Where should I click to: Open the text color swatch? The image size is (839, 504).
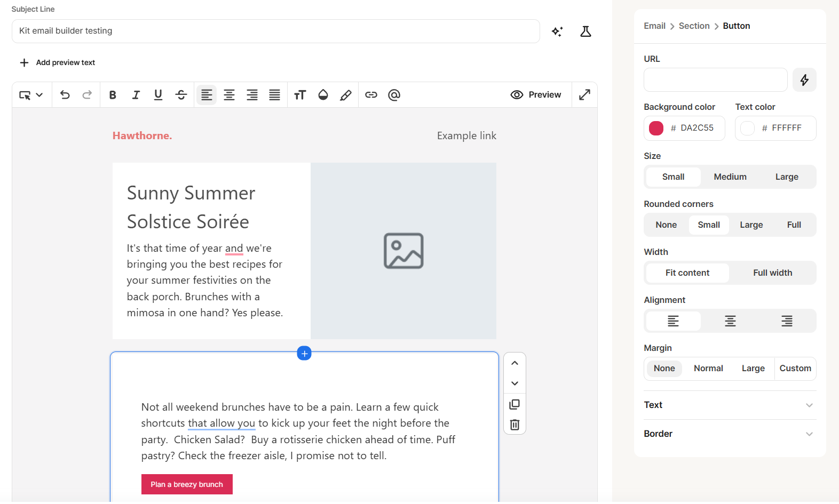pyautogui.click(x=747, y=128)
